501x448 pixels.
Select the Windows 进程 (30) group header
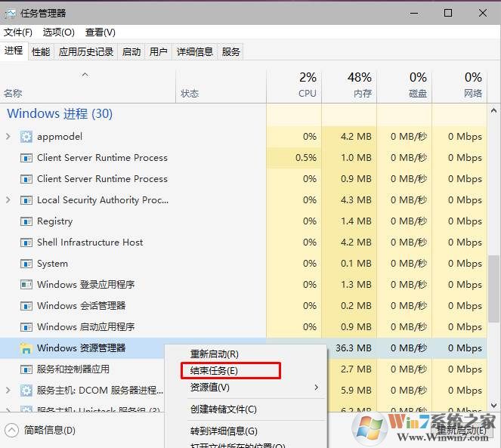coord(60,114)
